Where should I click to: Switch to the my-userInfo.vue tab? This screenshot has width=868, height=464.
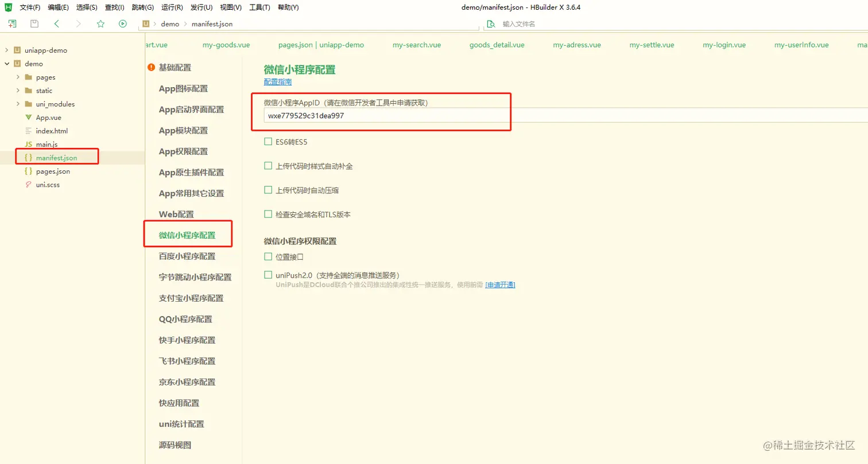[x=801, y=45]
